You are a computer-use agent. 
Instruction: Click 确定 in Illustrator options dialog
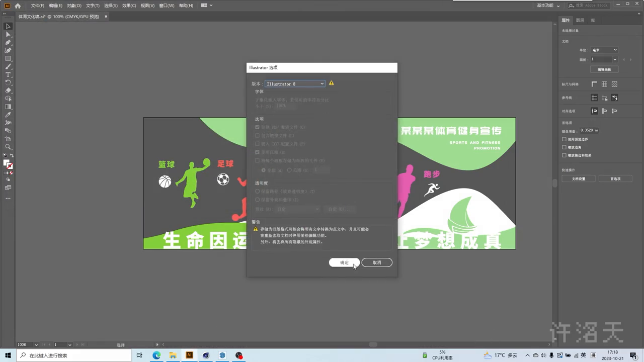344,262
